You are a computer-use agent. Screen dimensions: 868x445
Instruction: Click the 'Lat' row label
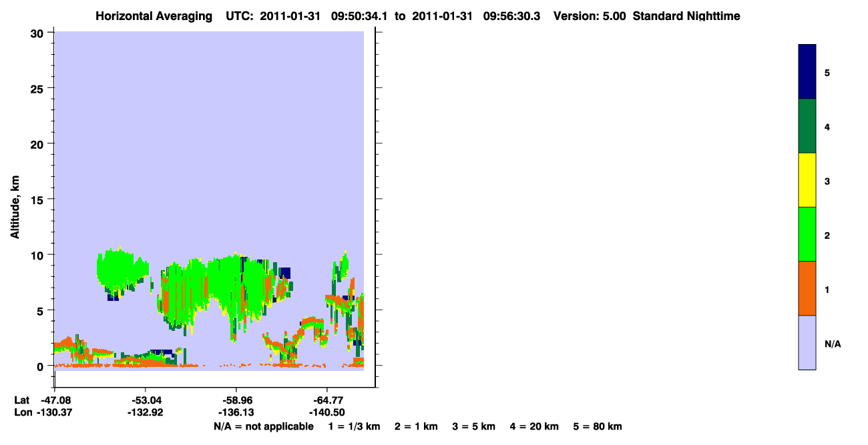point(22,400)
